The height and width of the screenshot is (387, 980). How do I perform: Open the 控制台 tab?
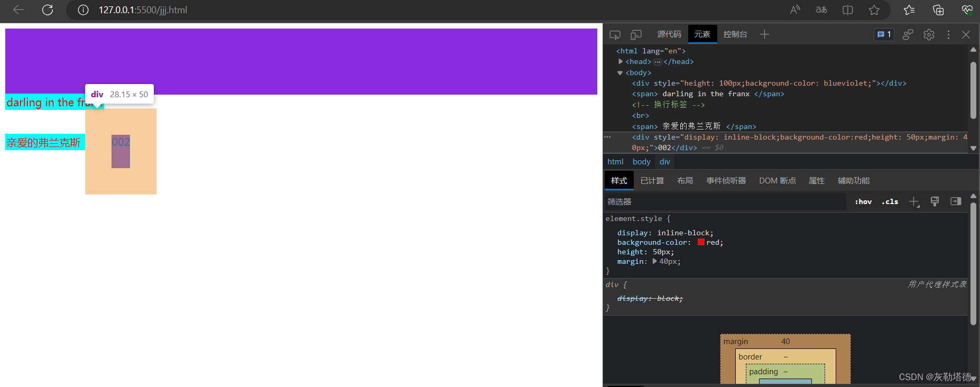click(735, 34)
